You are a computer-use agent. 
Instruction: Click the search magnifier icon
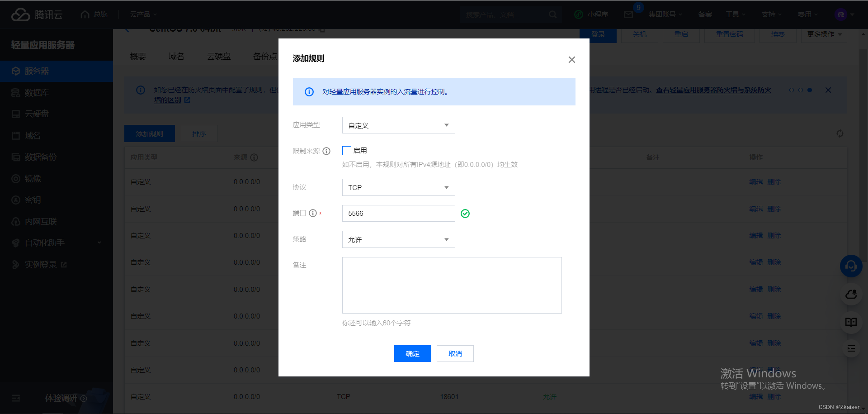coord(553,14)
